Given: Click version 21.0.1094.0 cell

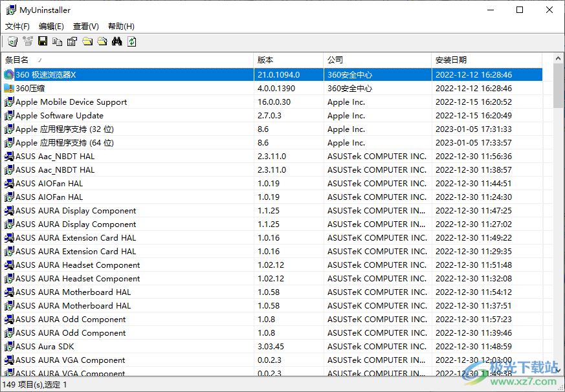Looking at the screenshot, I should [x=278, y=74].
